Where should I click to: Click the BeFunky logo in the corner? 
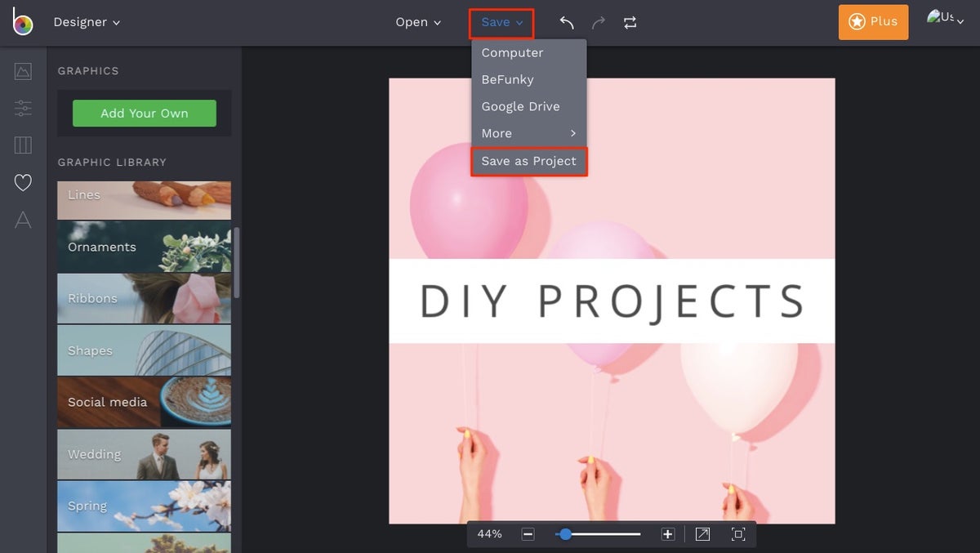tap(23, 22)
